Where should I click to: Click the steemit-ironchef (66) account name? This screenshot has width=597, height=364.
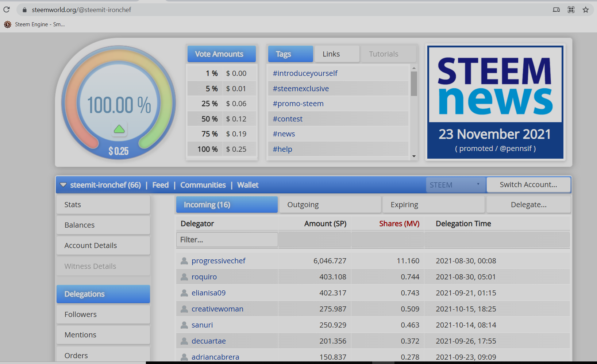click(x=105, y=185)
